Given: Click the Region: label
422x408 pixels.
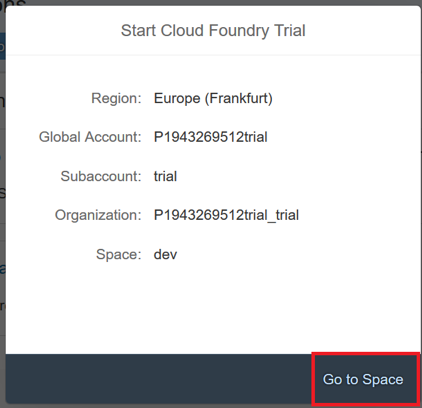Looking at the screenshot, I should tap(116, 98).
